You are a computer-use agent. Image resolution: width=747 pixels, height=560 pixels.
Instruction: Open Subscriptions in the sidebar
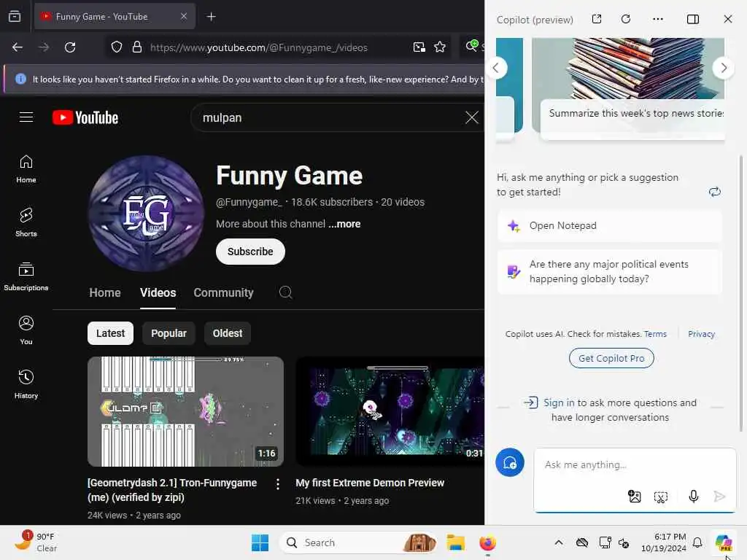coord(26,276)
